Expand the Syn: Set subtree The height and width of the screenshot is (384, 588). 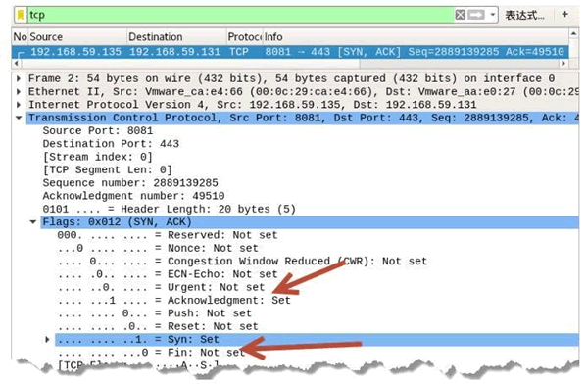click(47, 339)
